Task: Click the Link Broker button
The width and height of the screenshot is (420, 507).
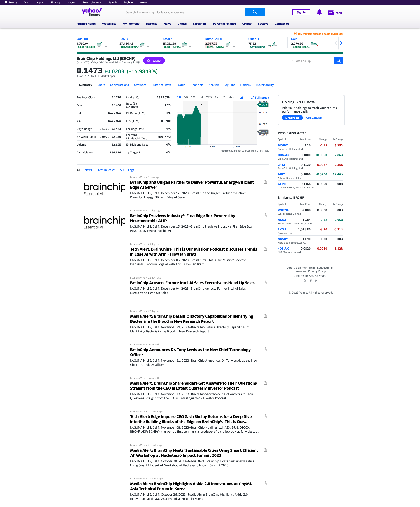Action: click(292, 118)
